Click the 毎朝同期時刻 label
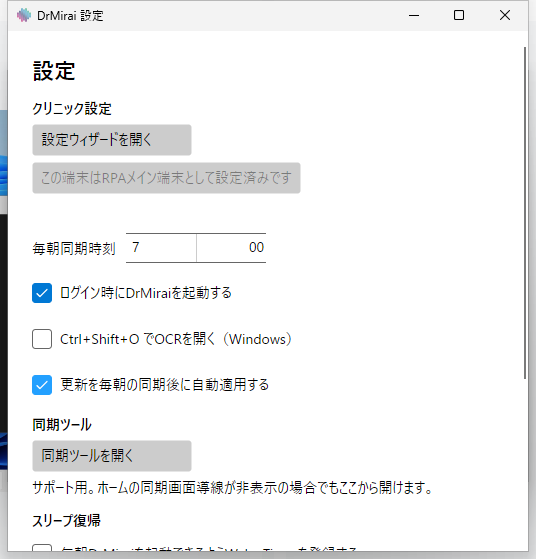536x559 pixels. [74, 248]
